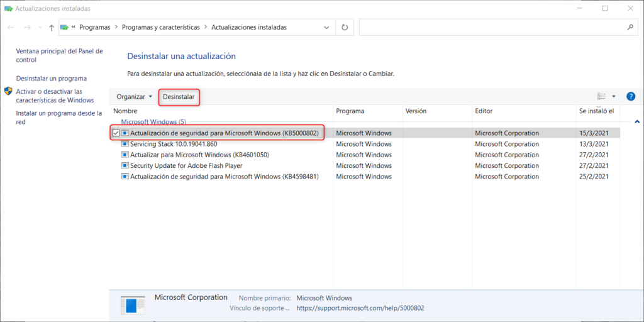Open the help question mark button
Image resolution: width=644 pixels, height=322 pixels.
pyautogui.click(x=631, y=96)
